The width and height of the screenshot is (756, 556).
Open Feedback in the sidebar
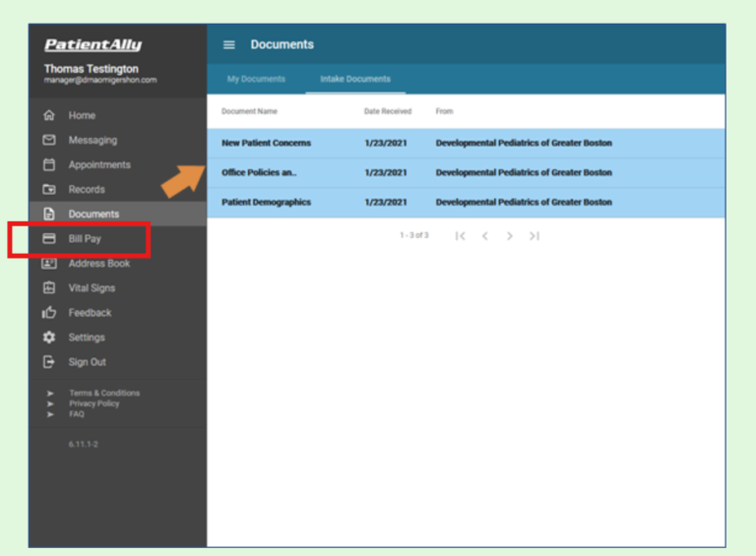click(x=118, y=312)
